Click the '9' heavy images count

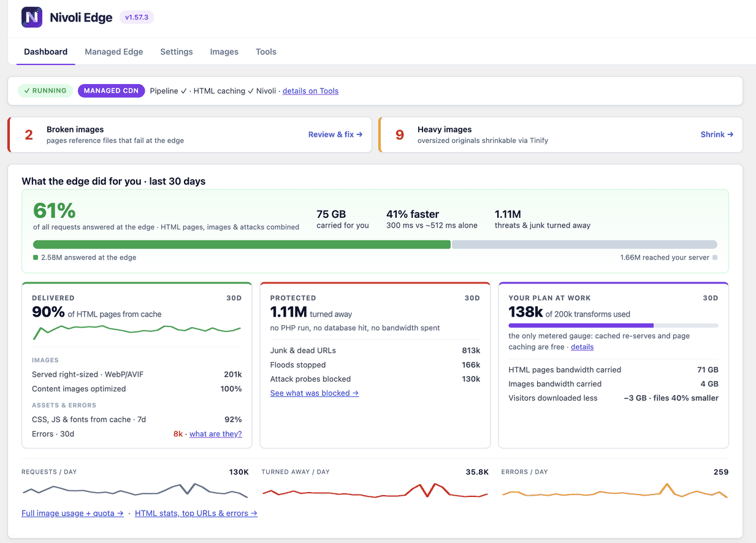tap(400, 135)
